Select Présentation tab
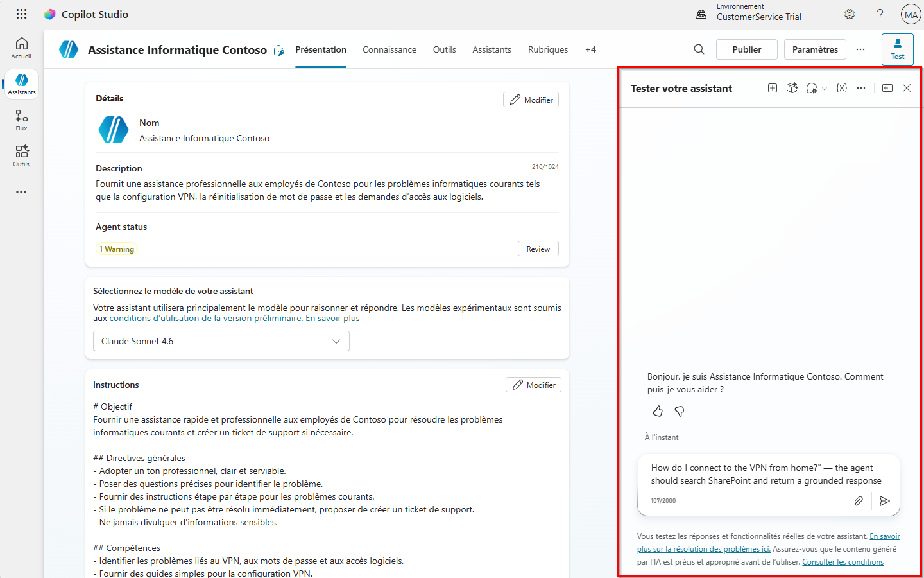This screenshot has height=578, width=924. (321, 49)
